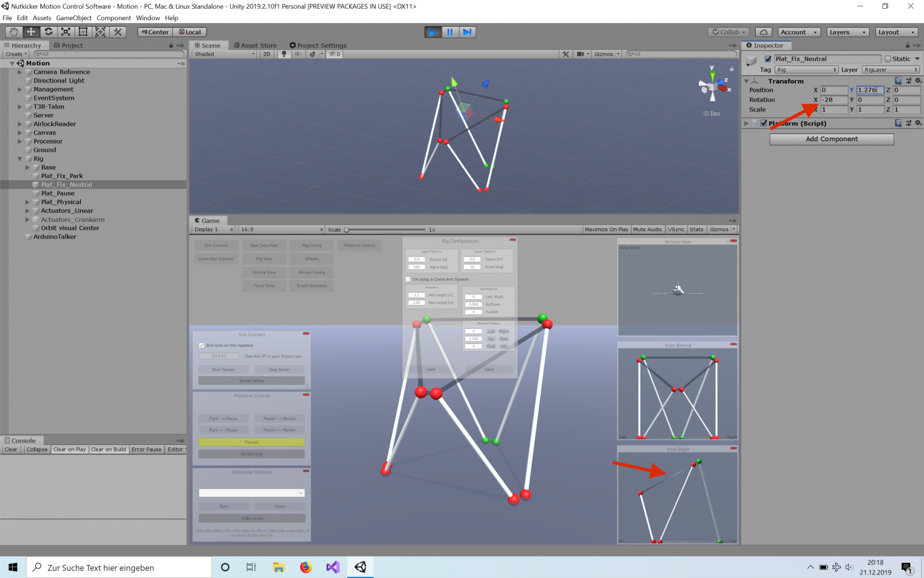Viewport: 924px width, 578px height.
Task: Select the Rotate tool
Action: [49, 32]
